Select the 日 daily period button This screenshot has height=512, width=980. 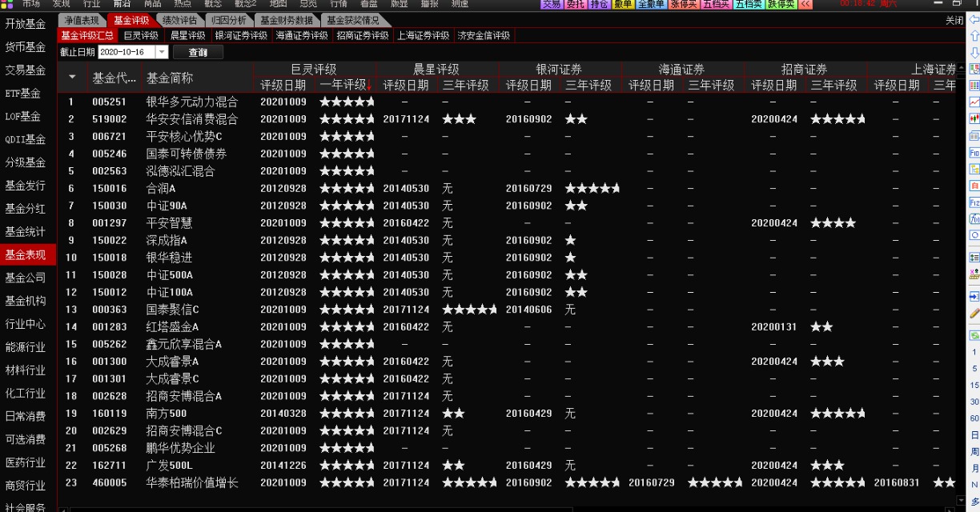[x=974, y=435]
